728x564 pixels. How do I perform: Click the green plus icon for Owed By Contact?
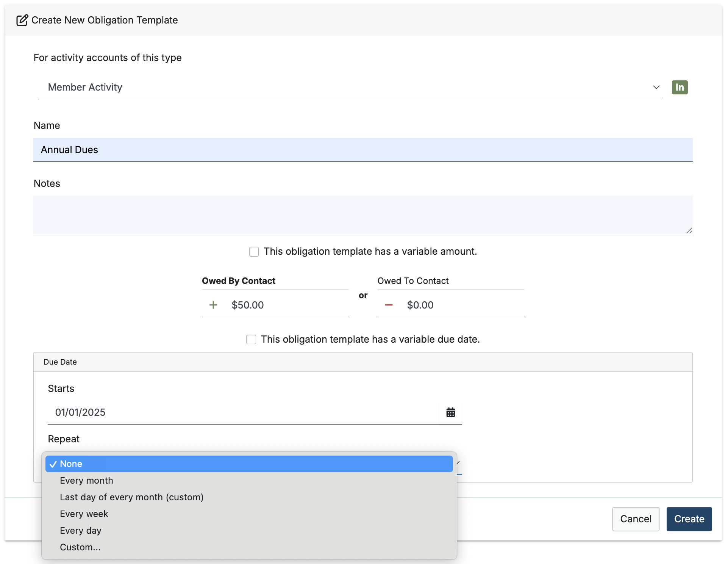(213, 305)
